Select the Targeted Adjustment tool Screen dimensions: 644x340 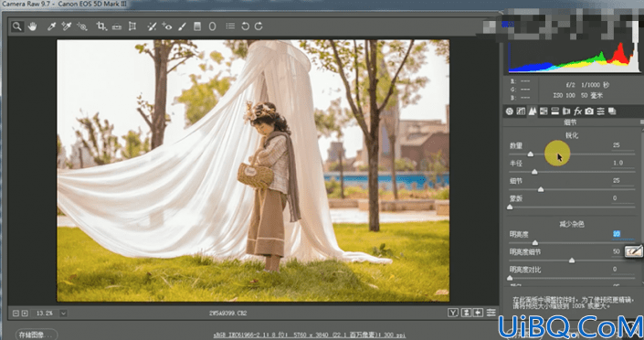pos(82,27)
